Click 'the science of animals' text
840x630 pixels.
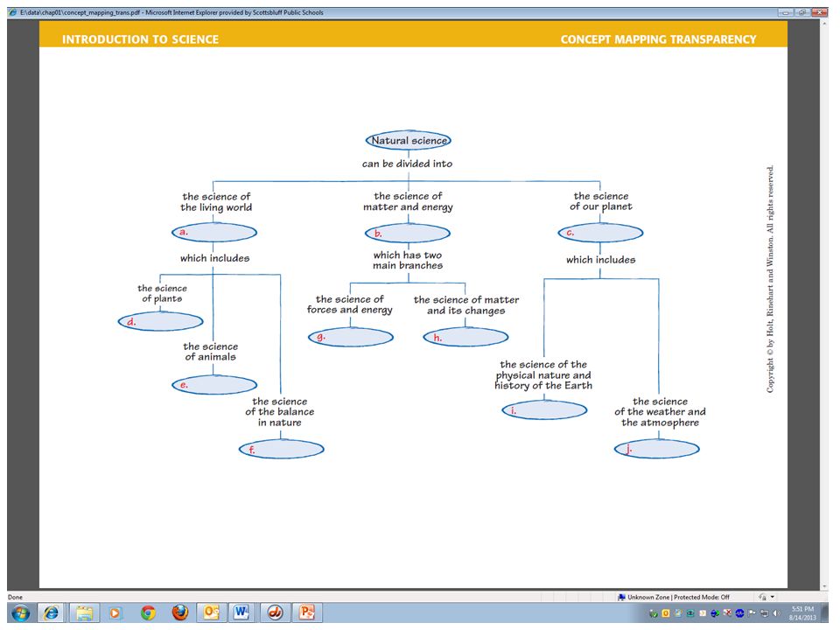(x=210, y=352)
